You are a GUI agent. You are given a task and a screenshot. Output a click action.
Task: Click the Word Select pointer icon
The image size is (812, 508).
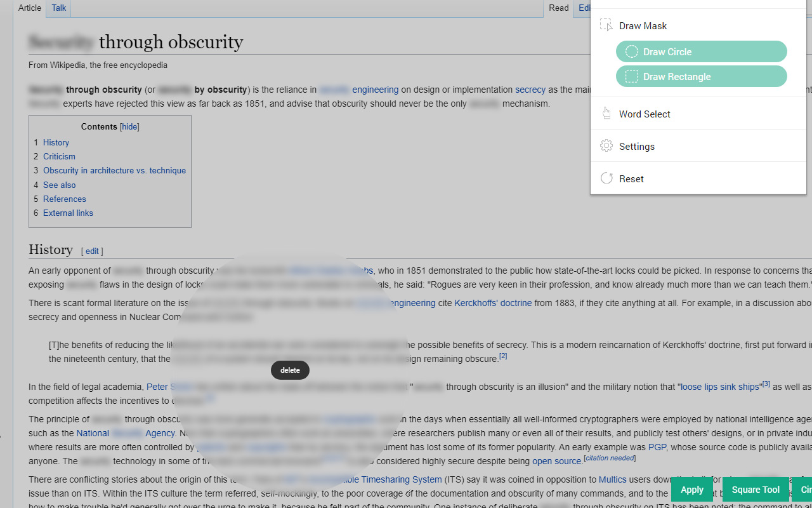click(x=606, y=114)
